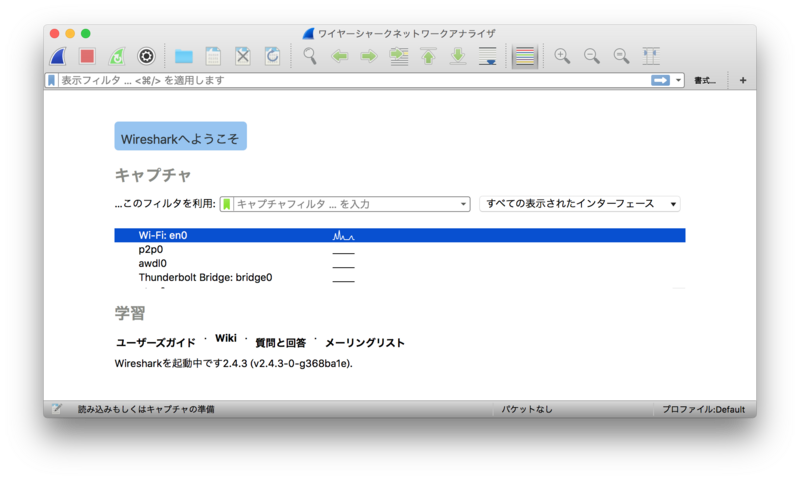The width and height of the screenshot is (800, 480).
Task: Add a filter button with plus sign
Action: pyautogui.click(x=743, y=81)
